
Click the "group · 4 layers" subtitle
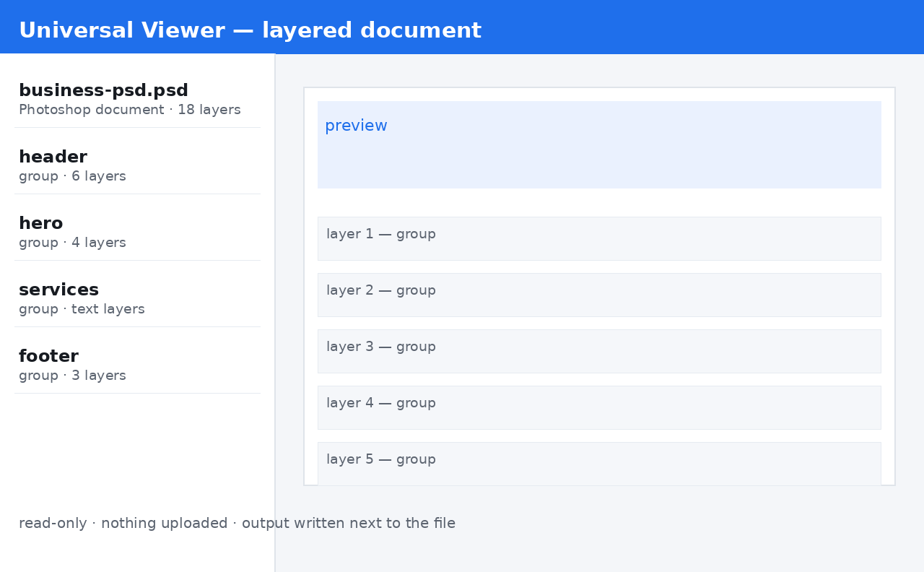tap(72, 243)
